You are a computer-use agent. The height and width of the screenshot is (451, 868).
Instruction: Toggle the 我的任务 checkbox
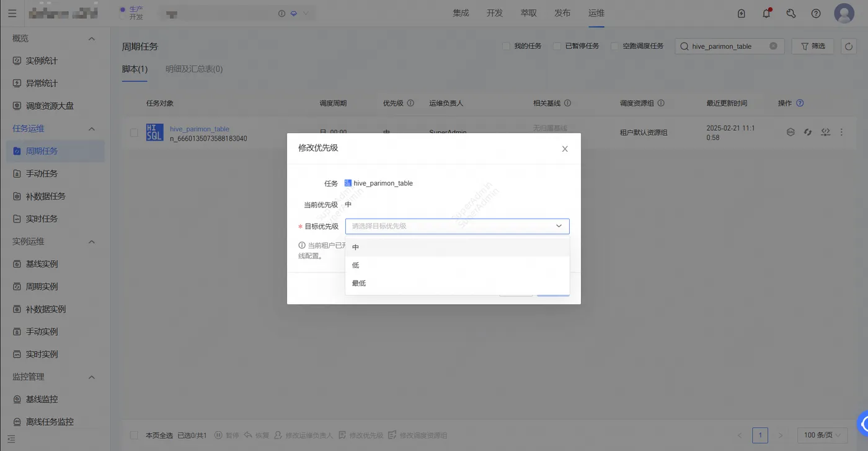tap(506, 46)
